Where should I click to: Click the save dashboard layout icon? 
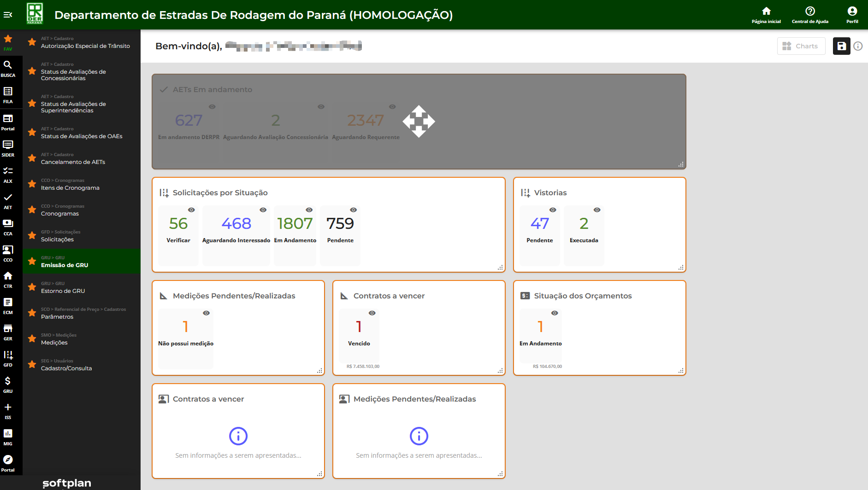tap(841, 46)
